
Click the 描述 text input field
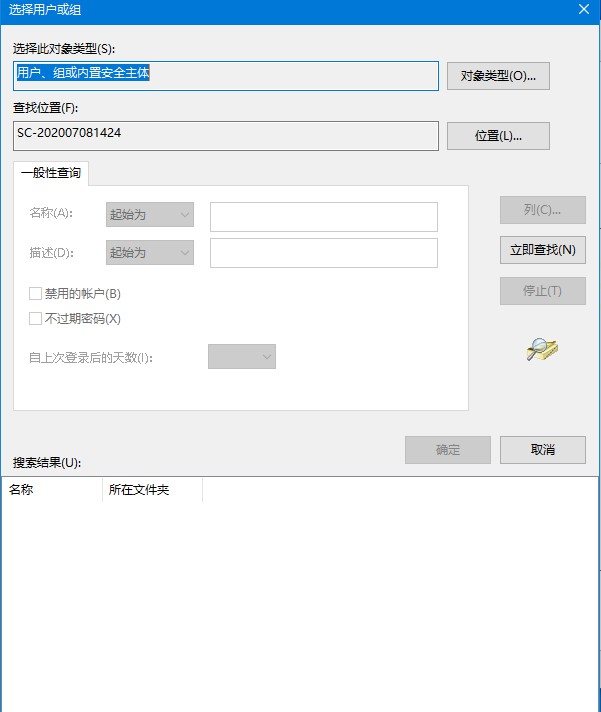pos(323,253)
